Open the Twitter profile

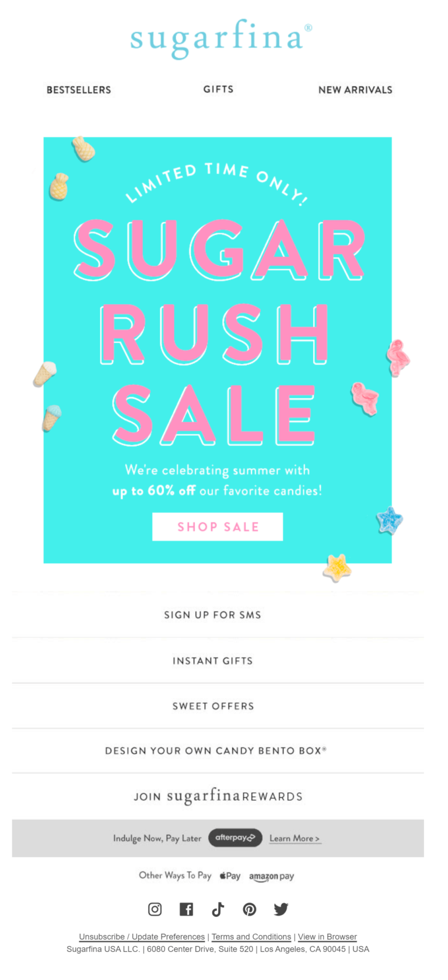click(281, 909)
